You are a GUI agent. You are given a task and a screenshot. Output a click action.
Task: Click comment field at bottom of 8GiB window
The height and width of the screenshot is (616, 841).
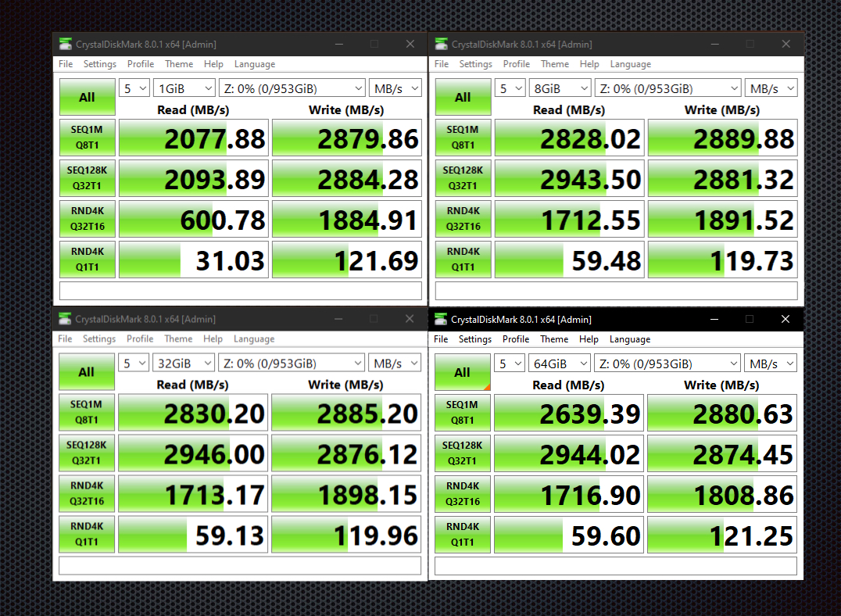[616, 290]
